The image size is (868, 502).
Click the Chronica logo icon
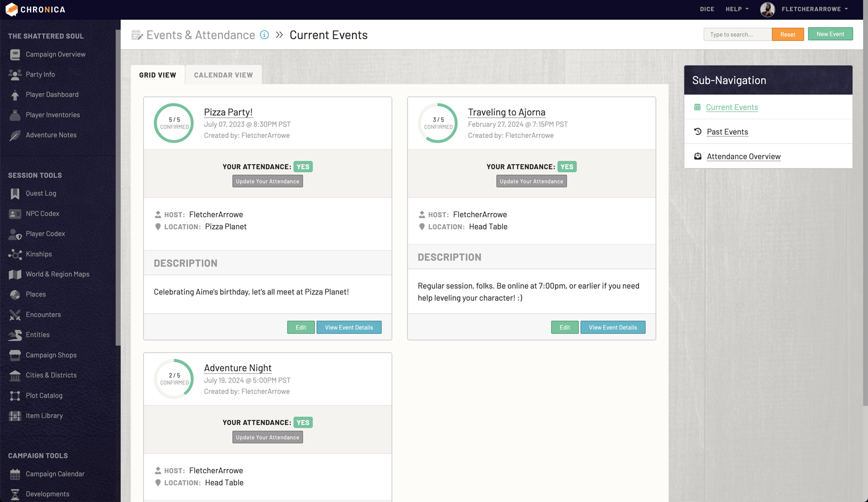pyautogui.click(x=11, y=9)
